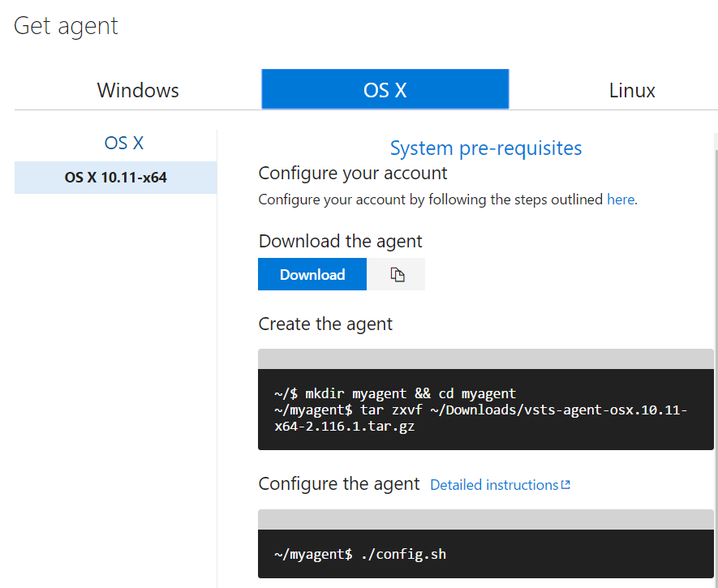Image resolution: width=718 pixels, height=588 pixels.
Task: Copy download URL with the copy icon
Action: pos(397,274)
